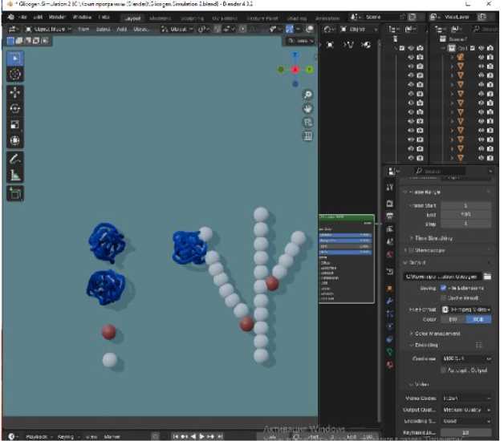Viewport: 504px width, 441px height.
Task: Toggle the File Extensions checkbox
Action: [x=442, y=287]
